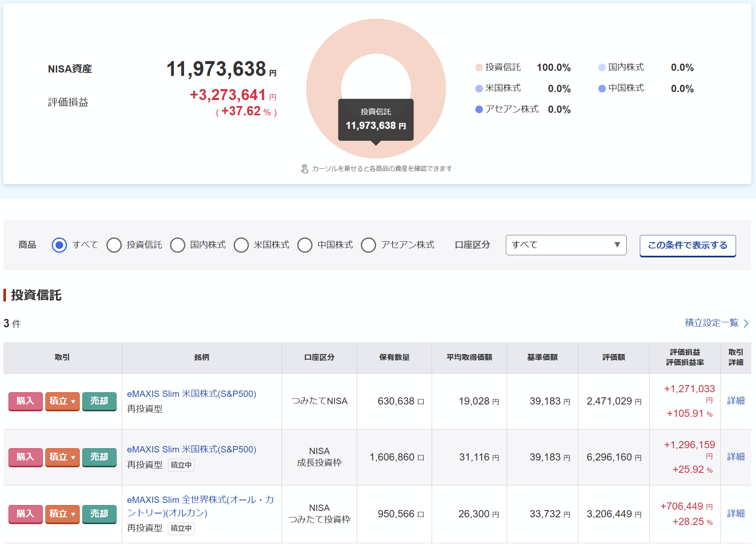Open the 口座区分 dropdown

point(566,245)
